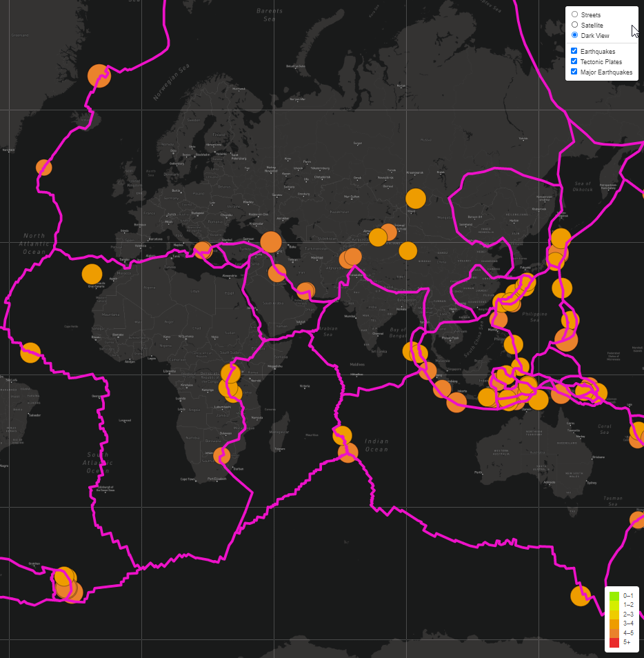Select the marker near the Strait of Hormuz

306,291
